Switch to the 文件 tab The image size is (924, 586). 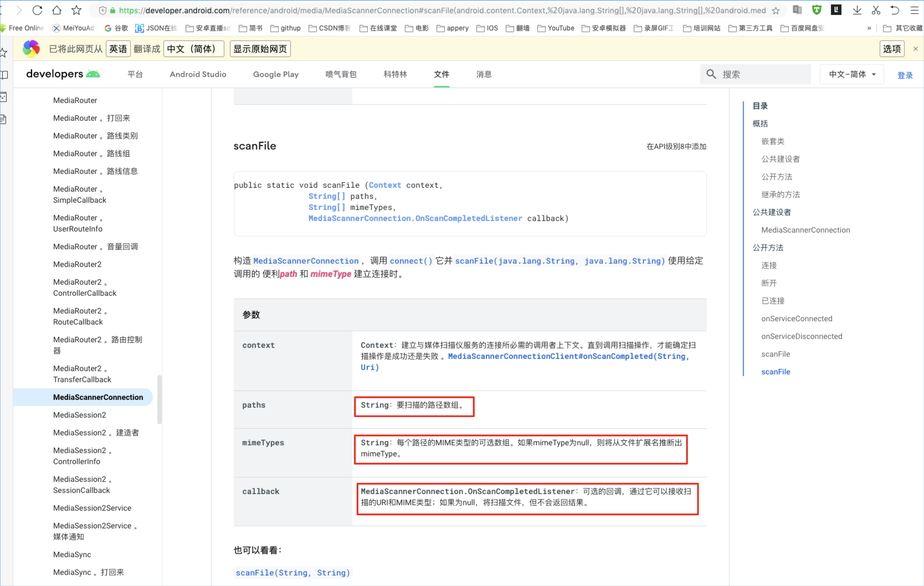click(441, 74)
